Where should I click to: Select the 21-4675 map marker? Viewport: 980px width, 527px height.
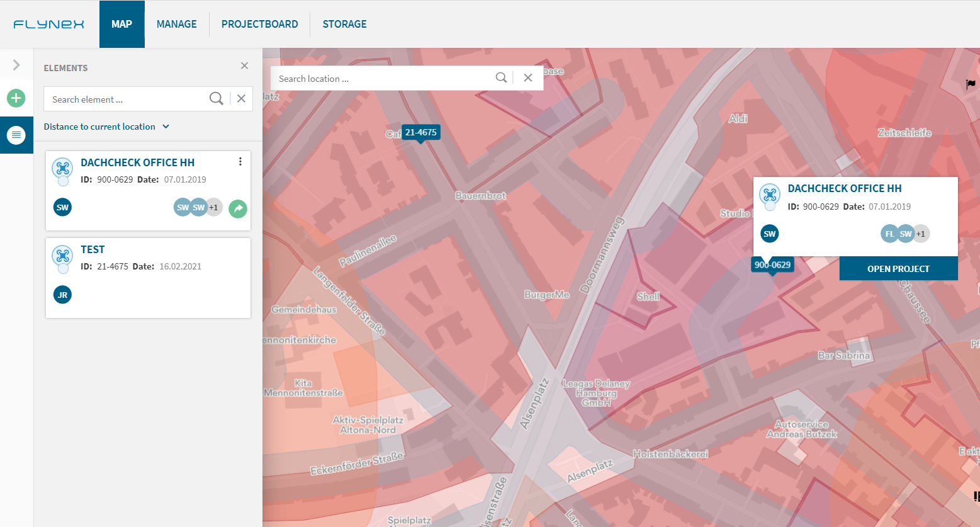click(420, 133)
